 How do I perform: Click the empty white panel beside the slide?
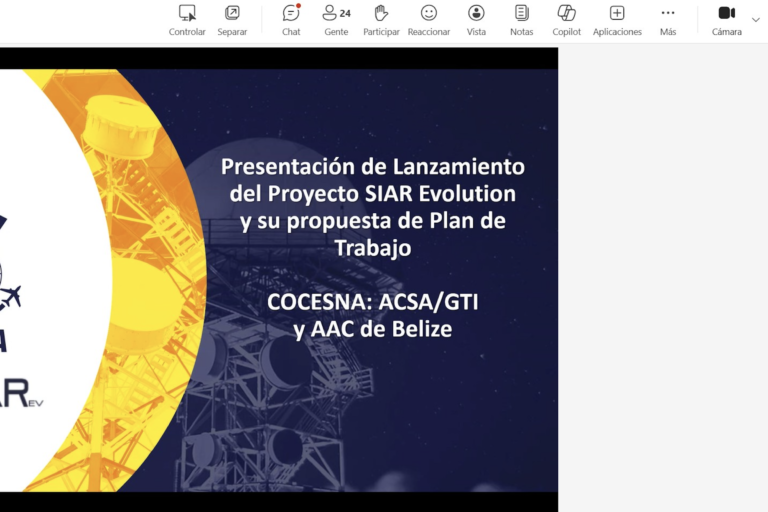click(x=662, y=280)
